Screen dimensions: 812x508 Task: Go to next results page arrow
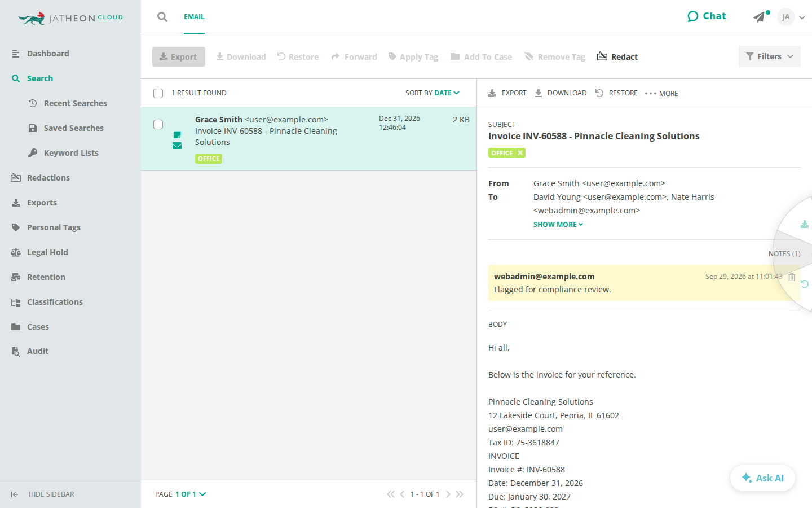coord(448,494)
